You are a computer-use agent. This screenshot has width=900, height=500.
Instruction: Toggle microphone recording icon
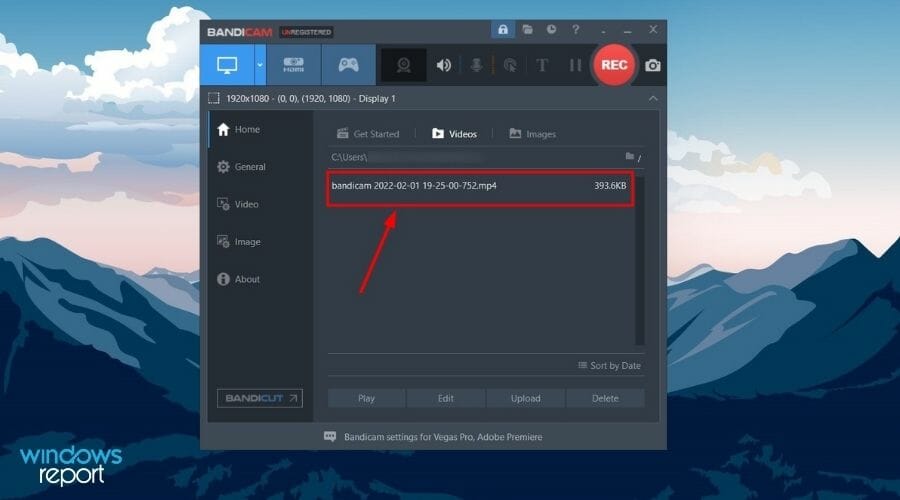(x=476, y=65)
